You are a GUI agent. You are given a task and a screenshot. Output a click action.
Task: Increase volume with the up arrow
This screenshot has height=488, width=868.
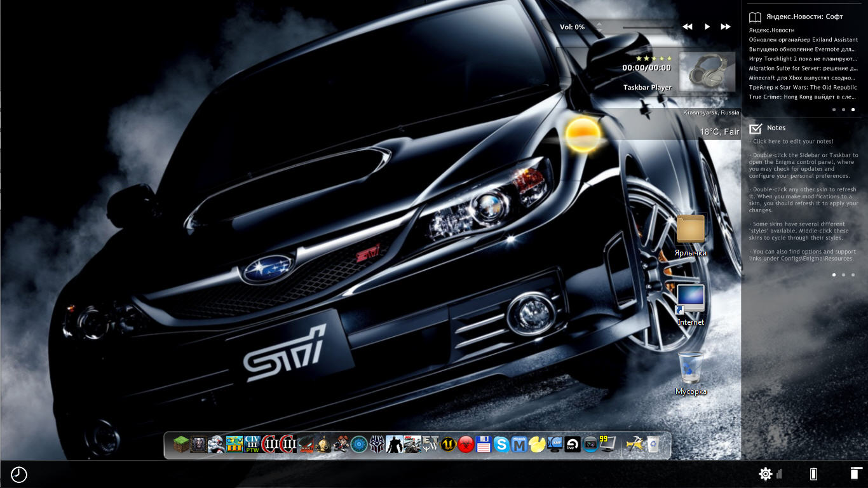pyautogui.click(x=599, y=24)
